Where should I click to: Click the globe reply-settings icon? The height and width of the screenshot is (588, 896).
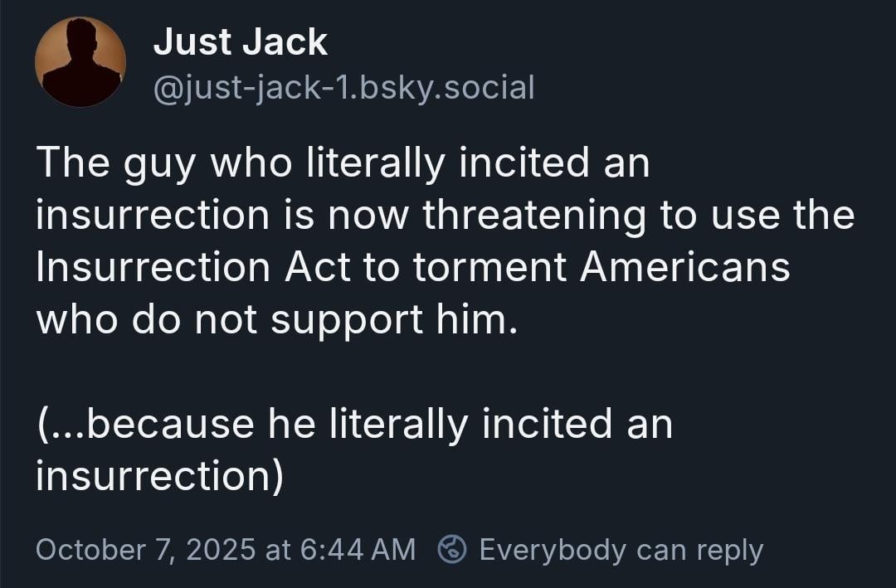point(452,549)
